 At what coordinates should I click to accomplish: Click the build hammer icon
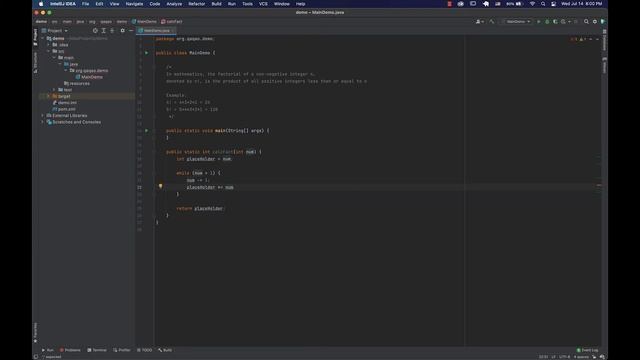click(x=492, y=21)
